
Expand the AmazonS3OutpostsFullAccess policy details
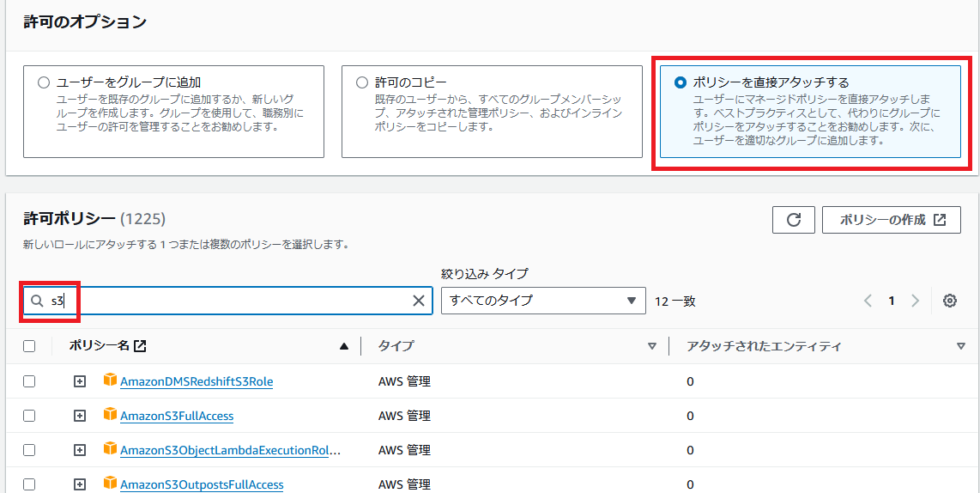pos(79,484)
